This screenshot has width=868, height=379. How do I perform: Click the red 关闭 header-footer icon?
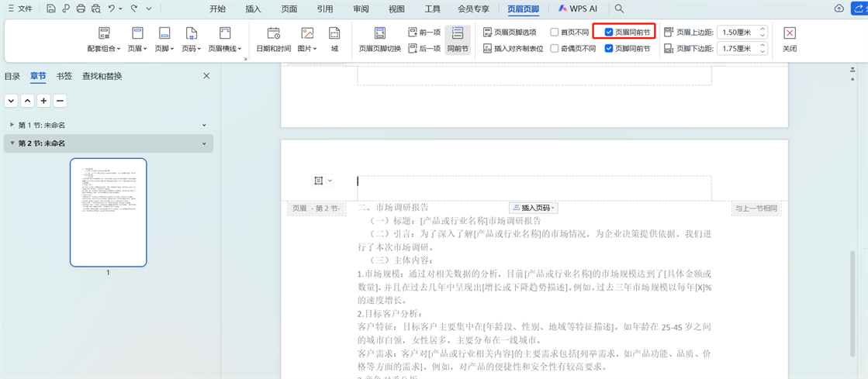pos(789,34)
